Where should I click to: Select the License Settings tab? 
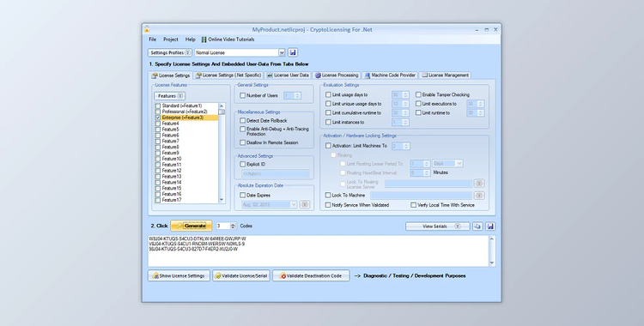[171, 75]
